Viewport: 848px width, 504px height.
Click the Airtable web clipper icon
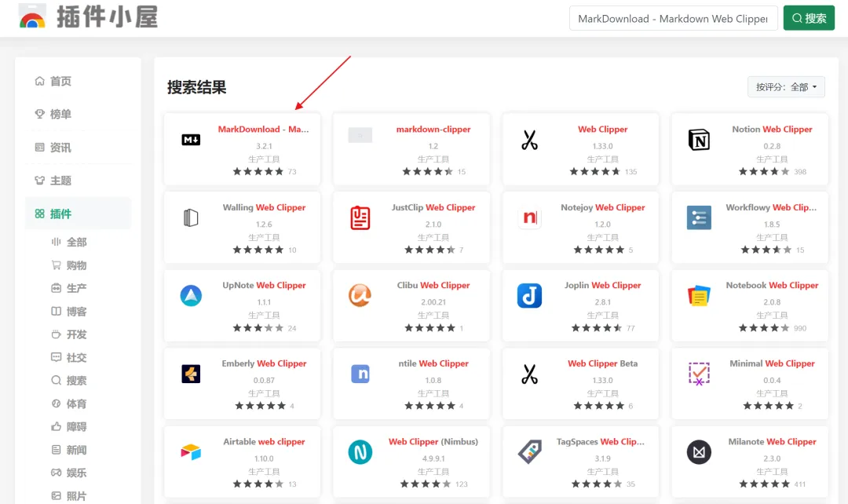pos(191,452)
